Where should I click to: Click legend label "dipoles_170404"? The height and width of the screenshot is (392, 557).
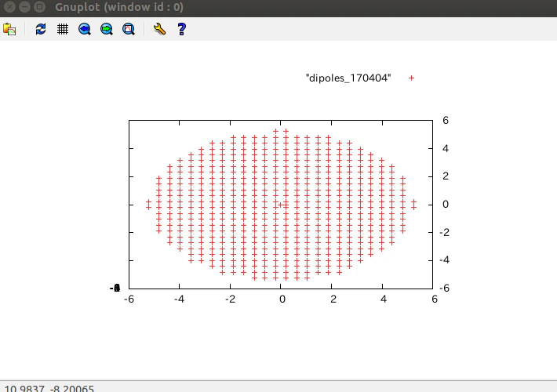(348, 78)
